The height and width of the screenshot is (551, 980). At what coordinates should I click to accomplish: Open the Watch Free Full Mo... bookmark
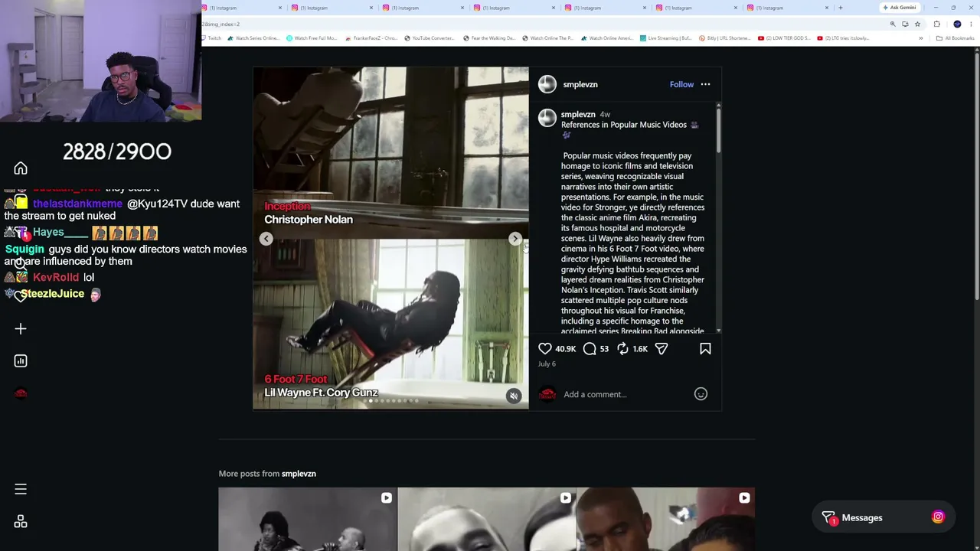[x=312, y=38]
